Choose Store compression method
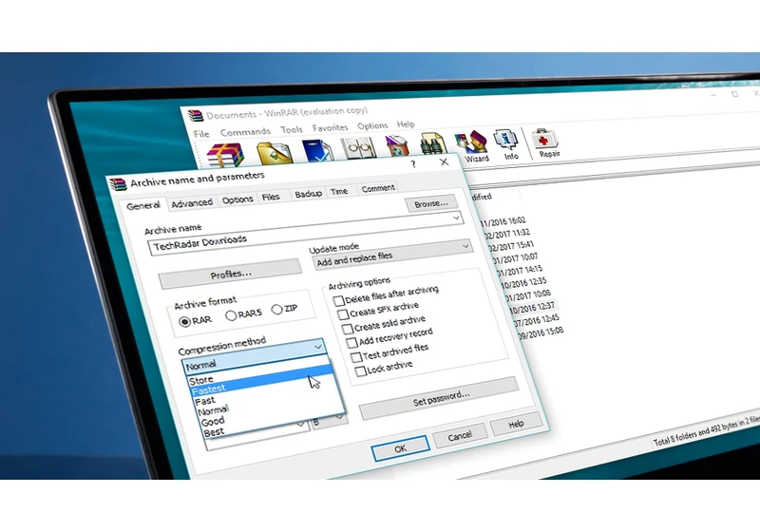Image resolution: width=760 pixels, height=532 pixels. 201,380
